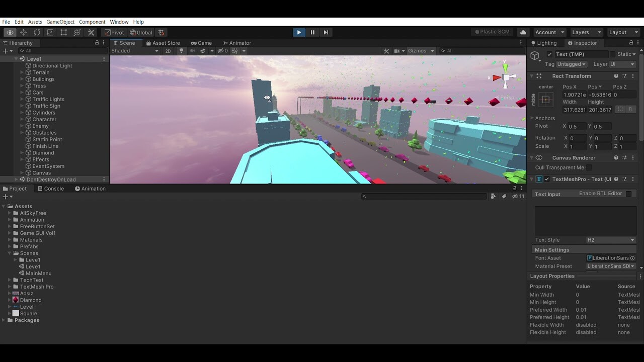Viewport: 644px width, 362px height.
Task: Activate the Hand/View tool
Action: (10, 32)
